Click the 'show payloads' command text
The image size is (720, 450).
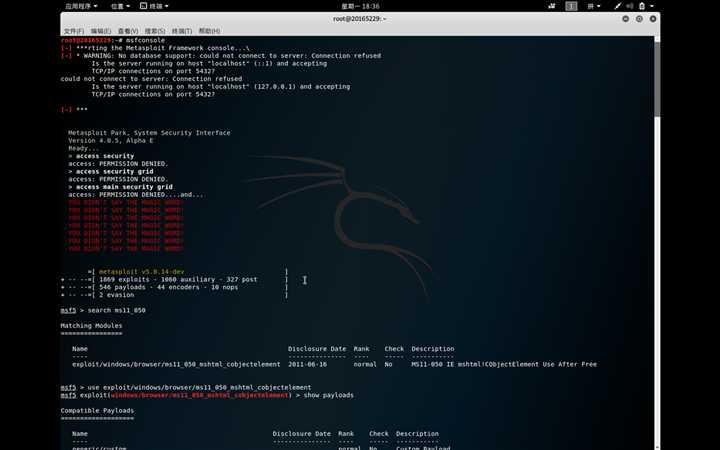(x=328, y=395)
